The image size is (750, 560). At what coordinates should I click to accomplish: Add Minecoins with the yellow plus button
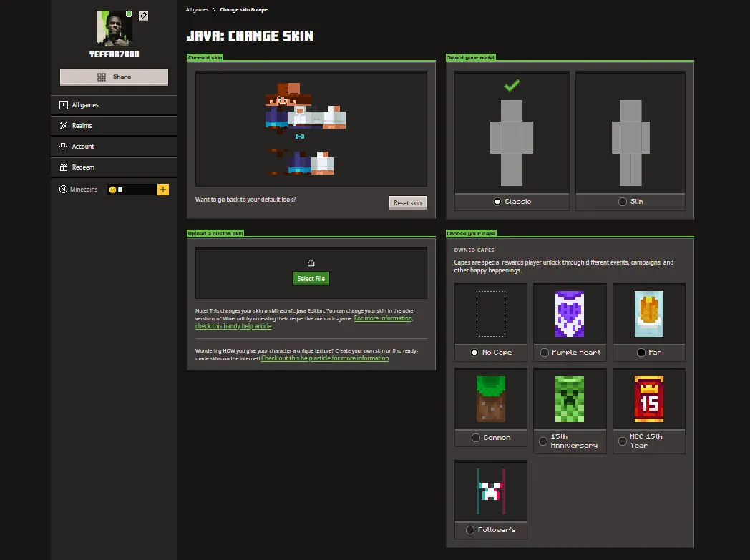(163, 190)
